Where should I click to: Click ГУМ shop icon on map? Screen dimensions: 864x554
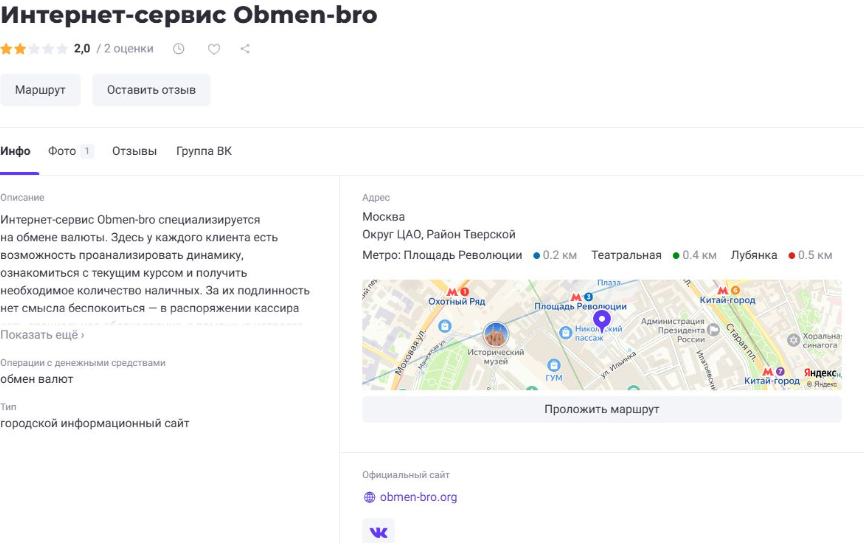(x=553, y=364)
